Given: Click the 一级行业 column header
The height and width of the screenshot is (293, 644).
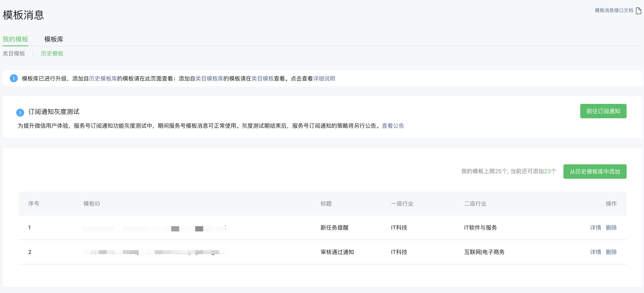Looking at the screenshot, I should click(x=402, y=204).
